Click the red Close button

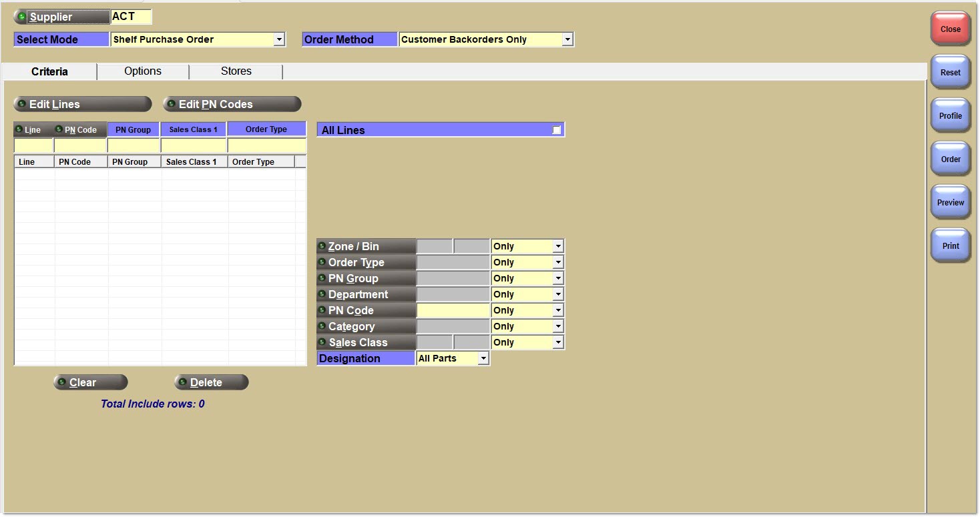coord(950,29)
